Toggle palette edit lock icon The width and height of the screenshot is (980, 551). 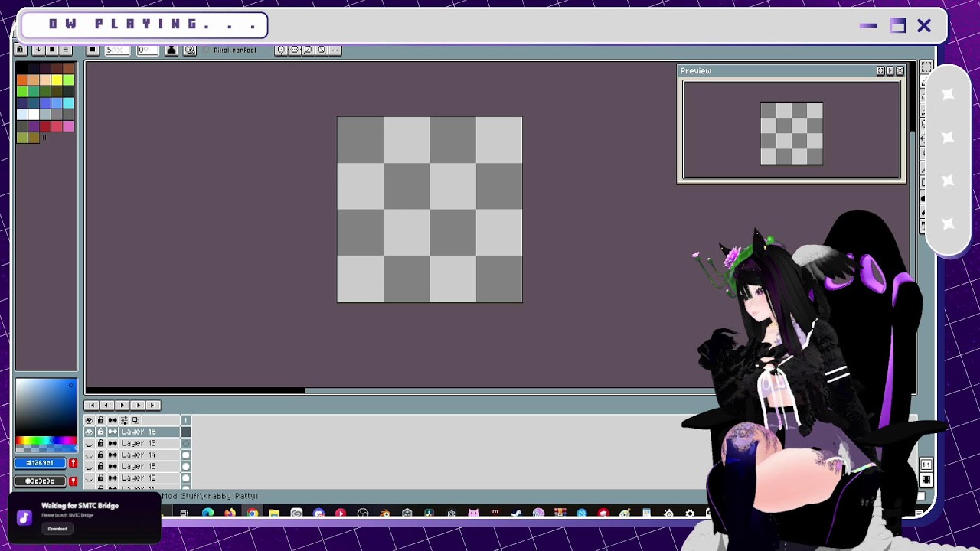tap(21, 50)
